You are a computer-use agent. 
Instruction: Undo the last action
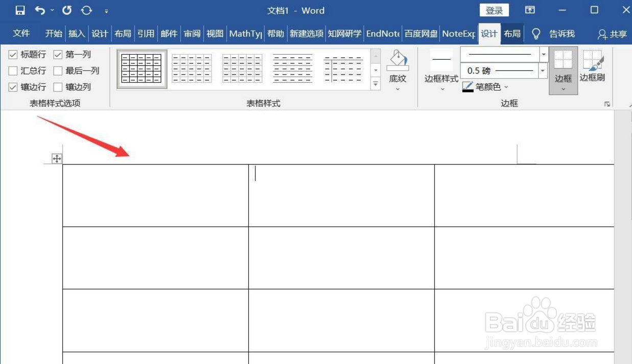point(40,10)
